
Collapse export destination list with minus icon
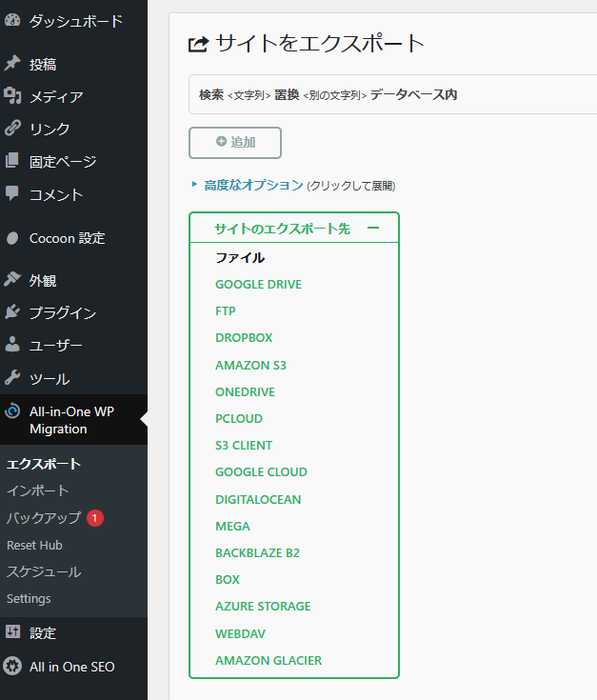[x=373, y=229]
